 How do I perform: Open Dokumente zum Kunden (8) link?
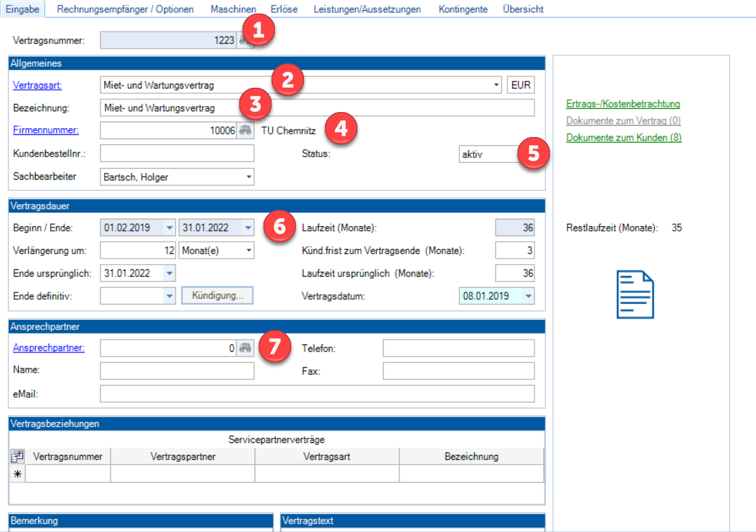pos(624,138)
